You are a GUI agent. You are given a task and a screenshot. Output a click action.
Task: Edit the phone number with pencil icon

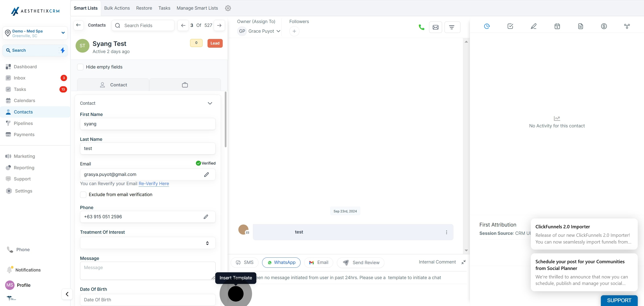click(x=206, y=217)
